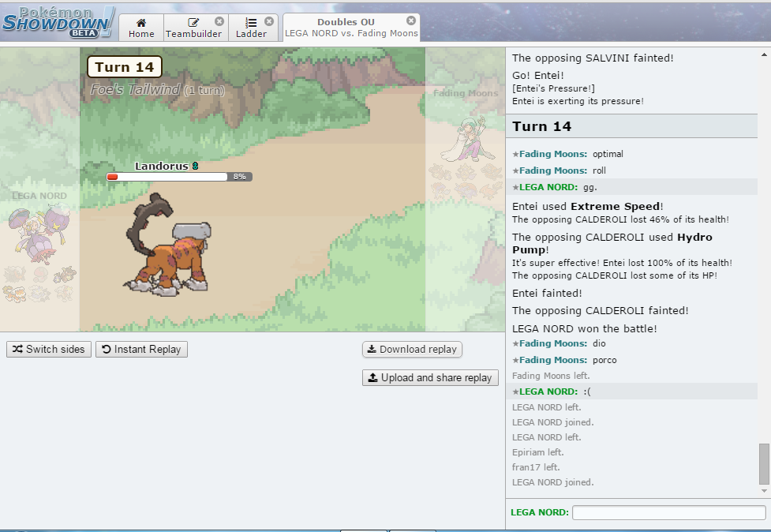771x532 pixels.
Task: Close the Doubles OU battle tab
Action: pyautogui.click(x=411, y=21)
